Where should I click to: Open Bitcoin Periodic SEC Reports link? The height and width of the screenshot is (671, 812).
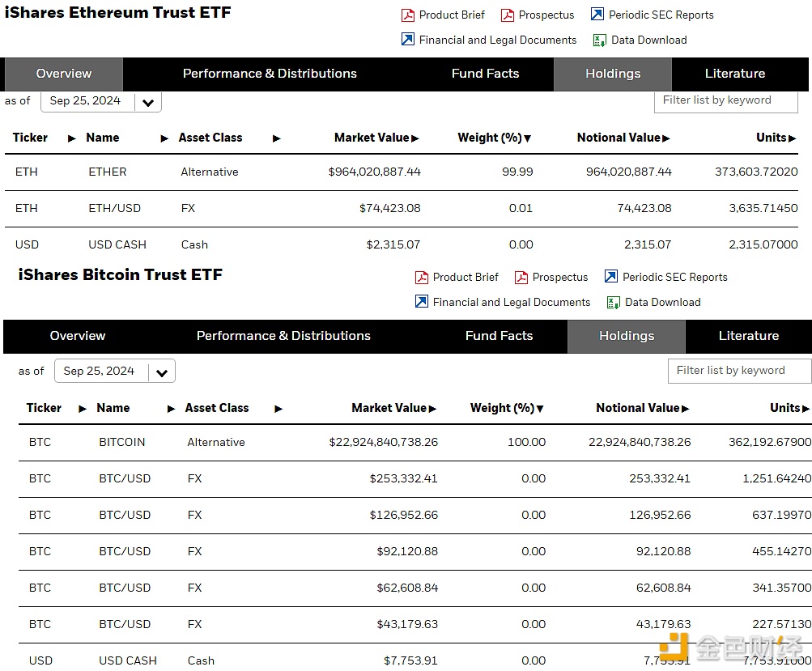coord(674,278)
